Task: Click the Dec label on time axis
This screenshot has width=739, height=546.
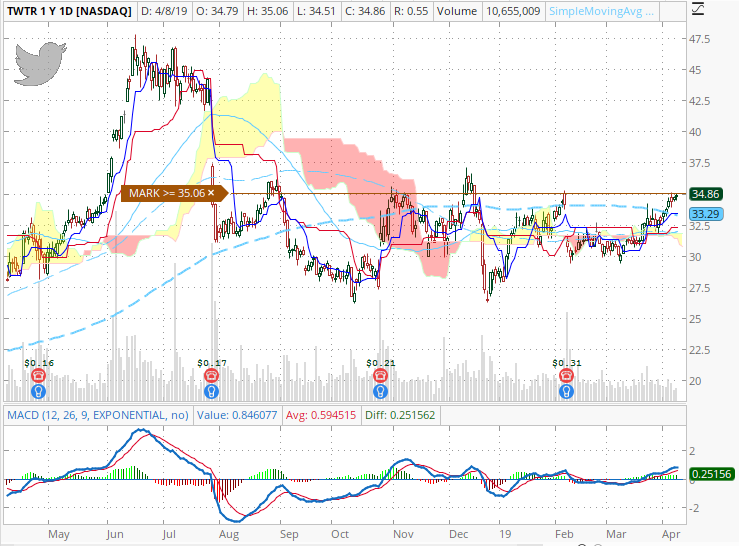Action: coord(459,534)
